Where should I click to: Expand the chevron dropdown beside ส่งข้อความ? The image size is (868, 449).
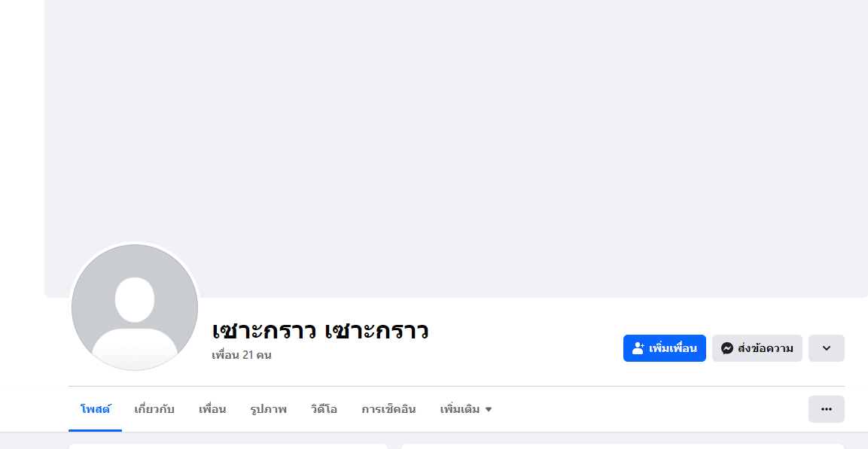tap(826, 348)
